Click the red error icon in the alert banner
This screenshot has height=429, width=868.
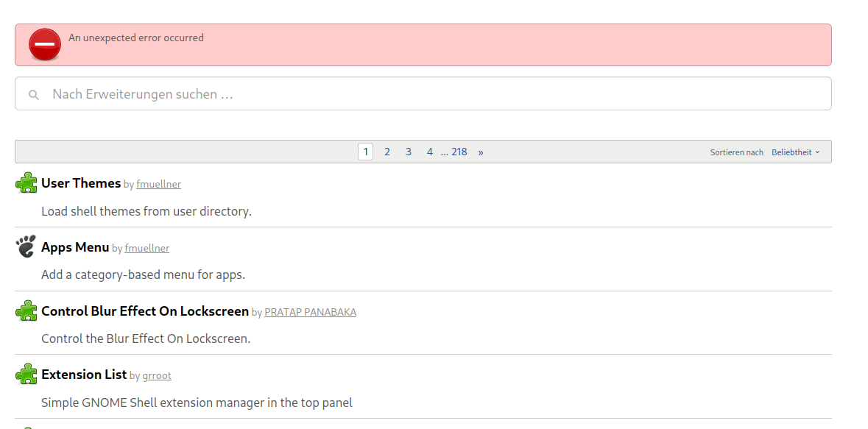point(45,45)
